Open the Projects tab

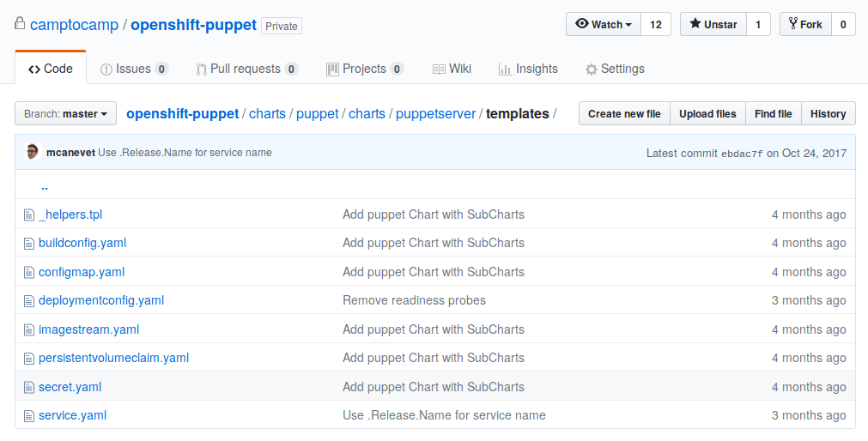(x=365, y=69)
